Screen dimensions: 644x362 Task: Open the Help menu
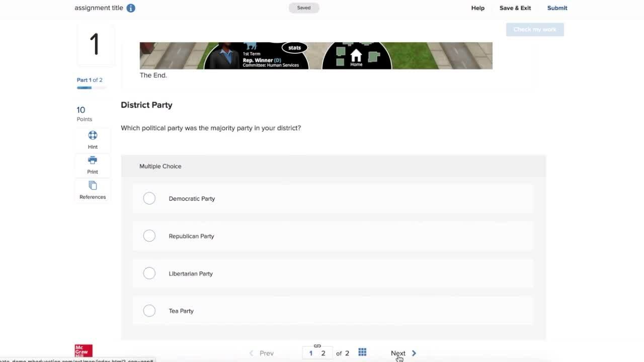pyautogui.click(x=477, y=8)
